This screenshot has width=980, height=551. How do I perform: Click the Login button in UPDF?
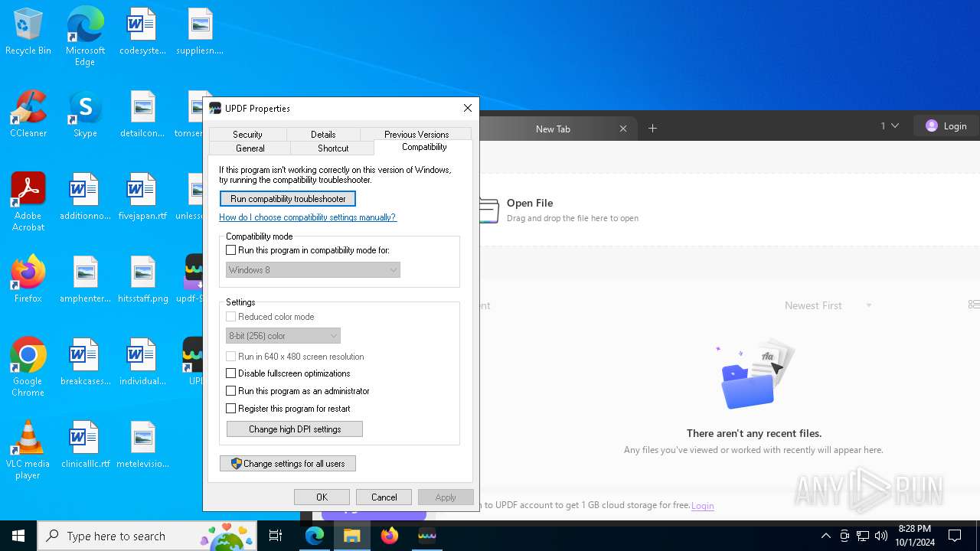pos(946,126)
